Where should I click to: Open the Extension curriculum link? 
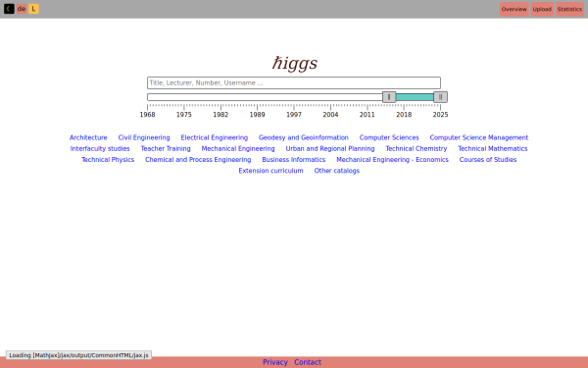pos(270,171)
